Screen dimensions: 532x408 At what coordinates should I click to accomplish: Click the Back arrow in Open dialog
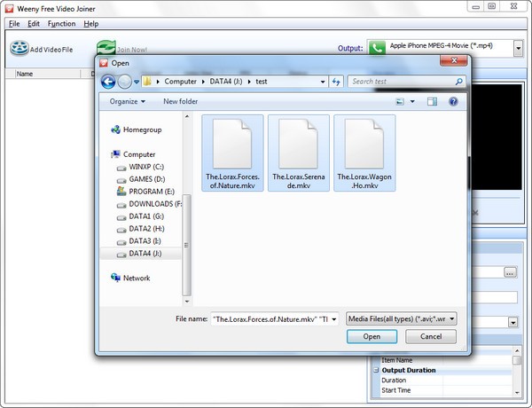tap(109, 82)
